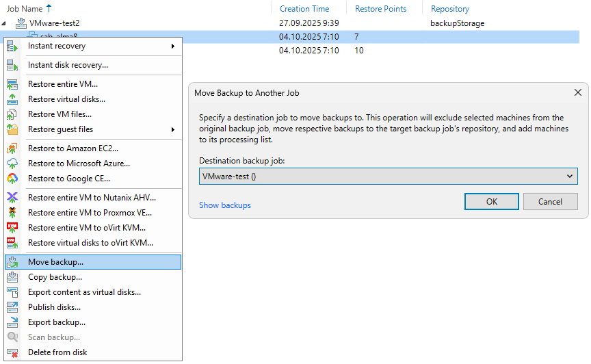The image size is (591, 364).
Task: Sort by the Restore Points column header
Action: coord(381,9)
